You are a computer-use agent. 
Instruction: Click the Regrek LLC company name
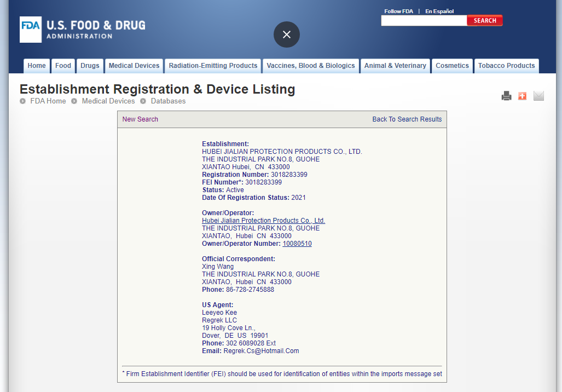219,320
